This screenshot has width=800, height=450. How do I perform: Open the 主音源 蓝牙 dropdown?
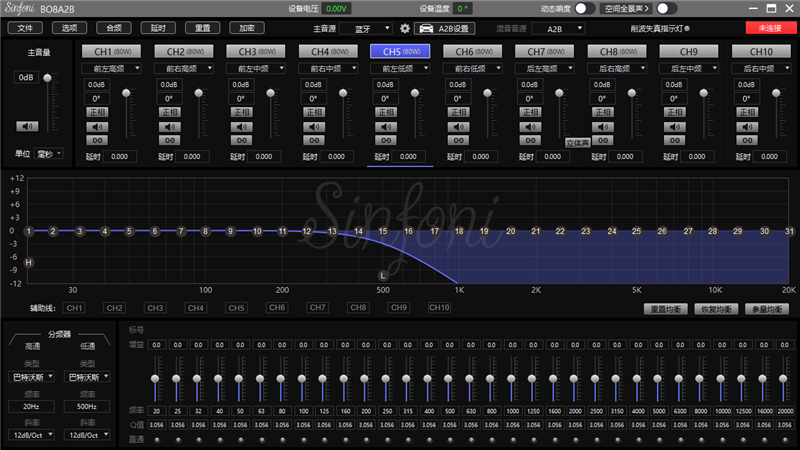(366, 29)
